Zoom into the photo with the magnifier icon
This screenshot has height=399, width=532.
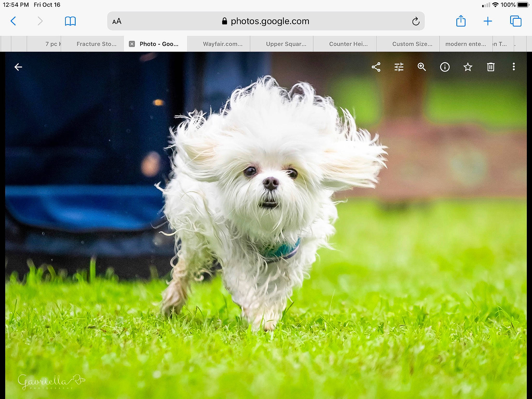coord(422,67)
